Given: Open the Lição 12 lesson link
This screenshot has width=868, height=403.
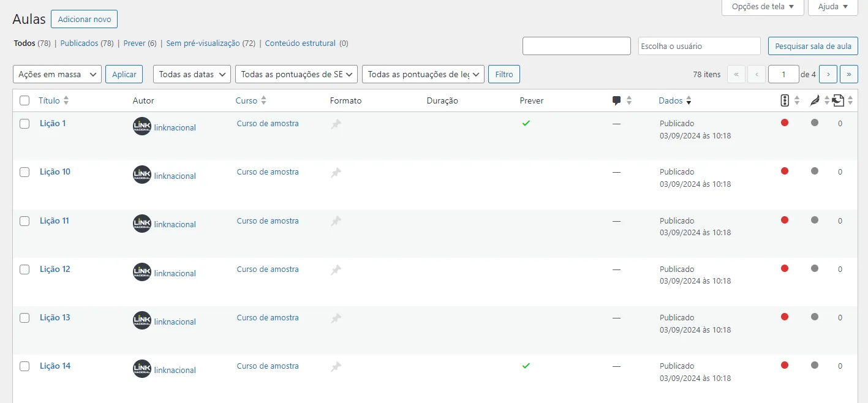Looking at the screenshot, I should tap(55, 269).
